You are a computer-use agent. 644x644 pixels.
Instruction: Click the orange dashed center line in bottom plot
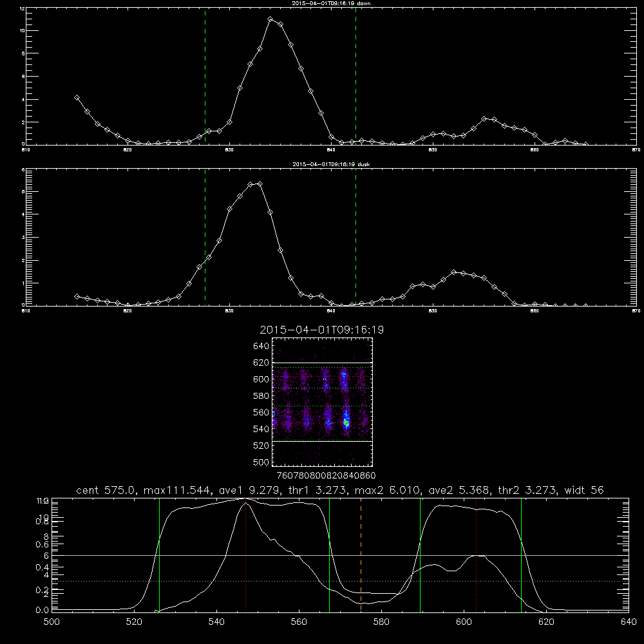tap(361, 554)
